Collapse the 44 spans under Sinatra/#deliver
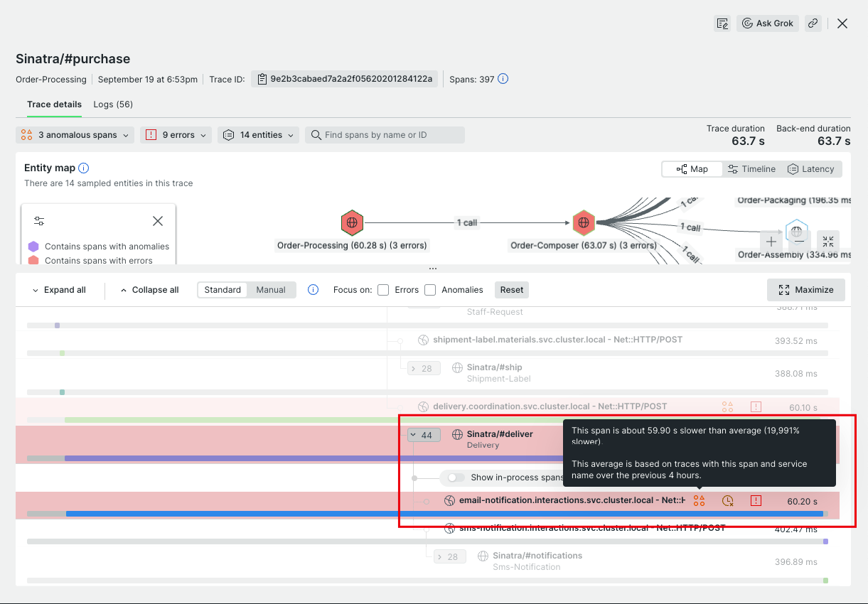This screenshot has height=604, width=868. click(x=424, y=435)
